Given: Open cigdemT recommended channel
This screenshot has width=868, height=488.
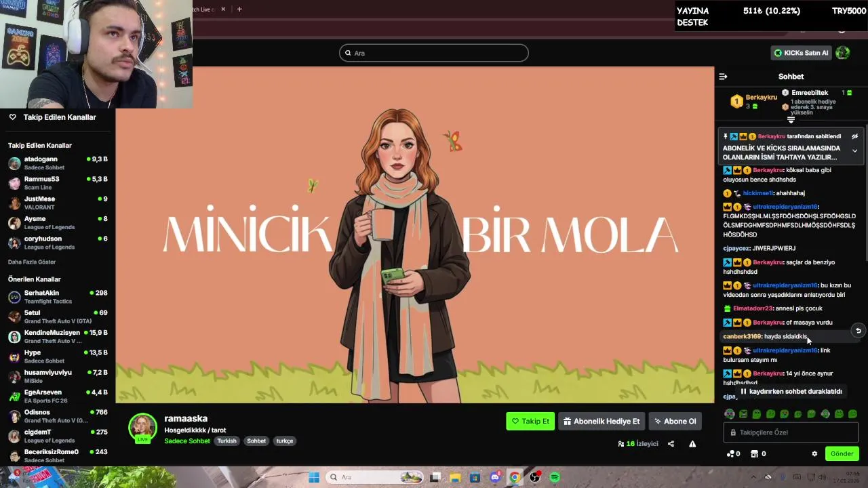Looking at the screenshot, I should (x=58, y=436).
